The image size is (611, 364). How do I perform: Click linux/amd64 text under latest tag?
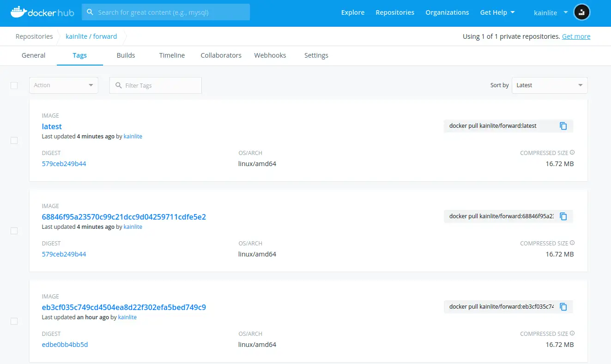point(257,164)
